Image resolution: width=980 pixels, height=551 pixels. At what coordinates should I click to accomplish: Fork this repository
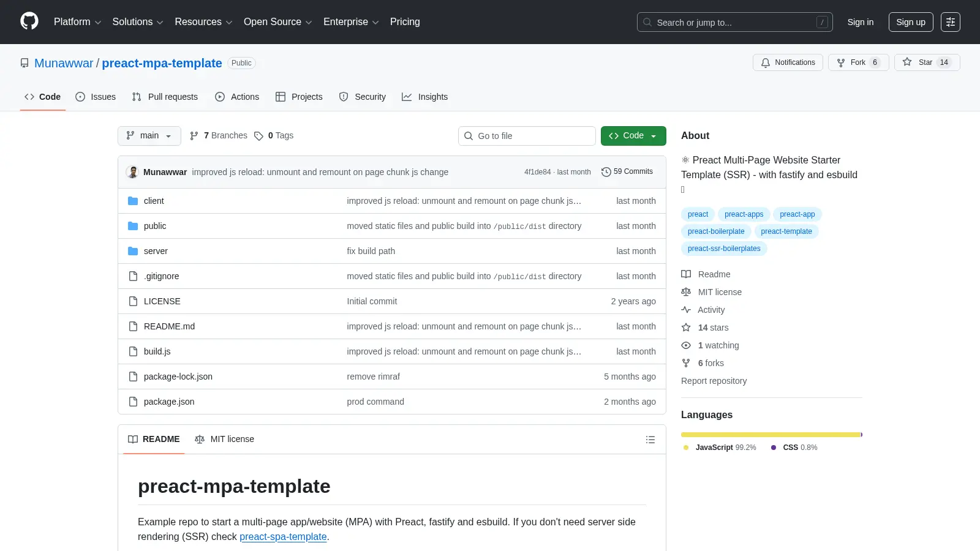858,62
